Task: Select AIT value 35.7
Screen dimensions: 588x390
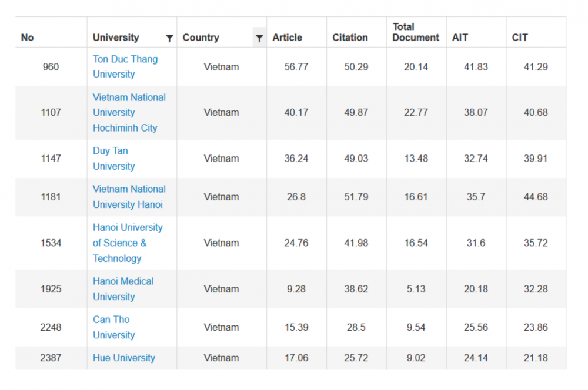Action: (476, 197)
